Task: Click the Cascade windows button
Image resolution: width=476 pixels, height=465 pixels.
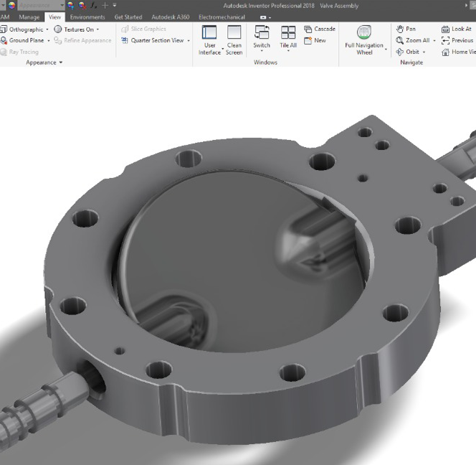Action: 319,29
